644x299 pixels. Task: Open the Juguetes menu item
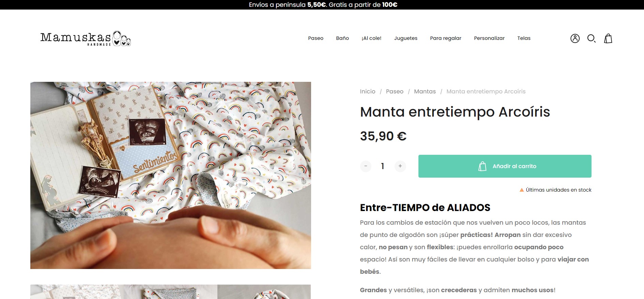406,38
